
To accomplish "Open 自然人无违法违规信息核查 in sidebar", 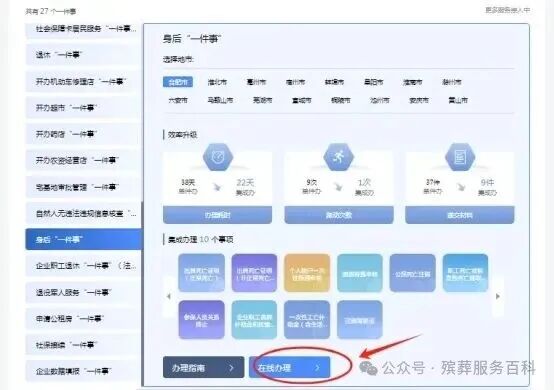I will [83, 213].
